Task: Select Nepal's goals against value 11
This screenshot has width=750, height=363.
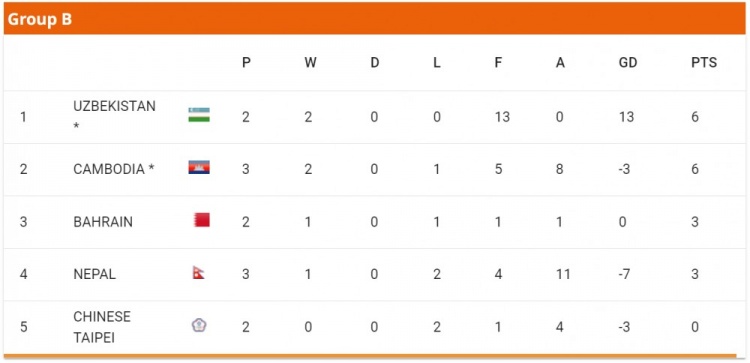Action: (562, 274)
